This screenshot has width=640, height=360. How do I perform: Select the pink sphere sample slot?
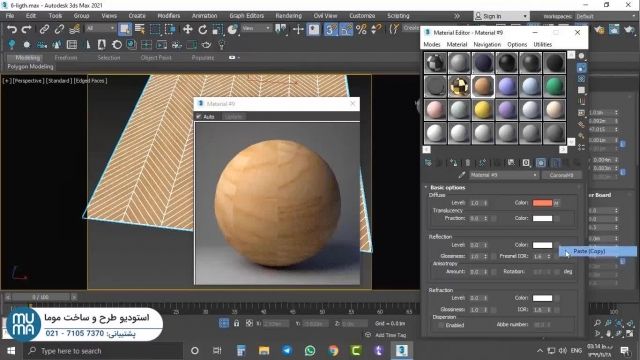click(x=435, y=110)
